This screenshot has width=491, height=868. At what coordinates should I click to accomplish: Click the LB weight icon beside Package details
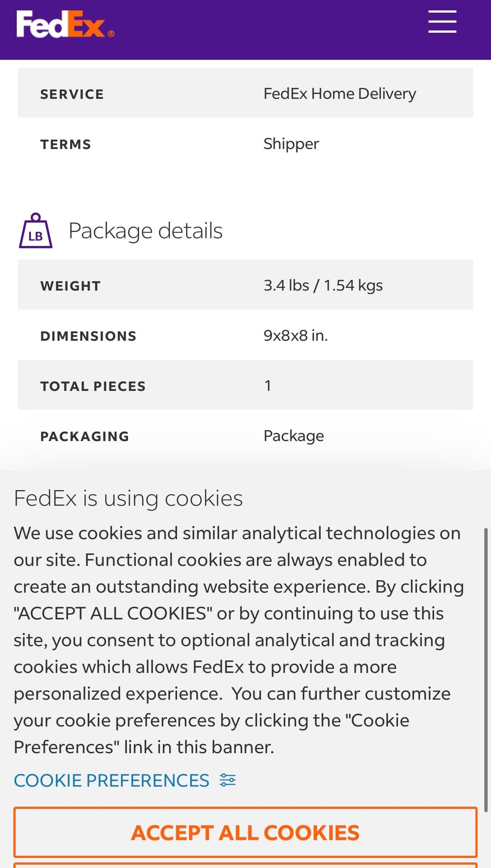pyautogui.click(x=35, y=231)
